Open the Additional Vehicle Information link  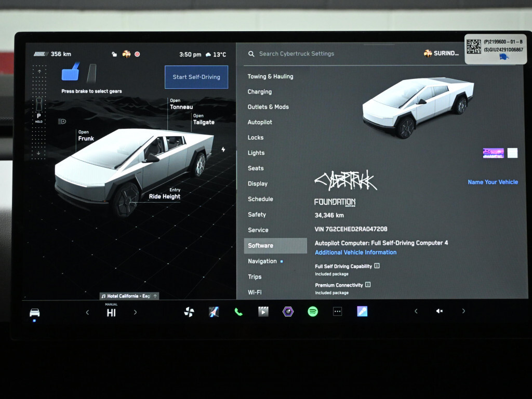355,252
